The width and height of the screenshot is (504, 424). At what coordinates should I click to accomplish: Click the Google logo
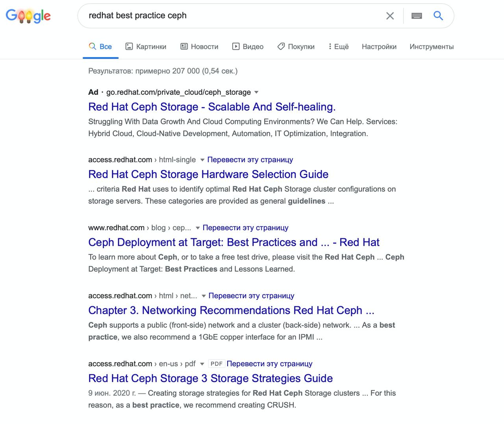28,16
